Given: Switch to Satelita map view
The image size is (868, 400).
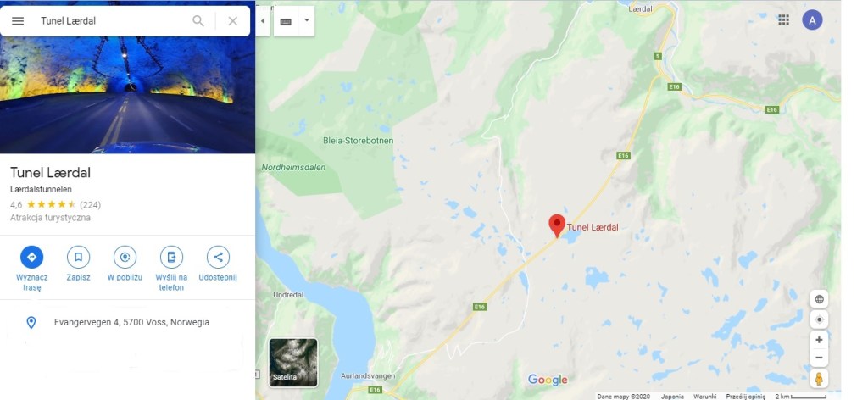Looking at the screenshot, I should (293, 363).
